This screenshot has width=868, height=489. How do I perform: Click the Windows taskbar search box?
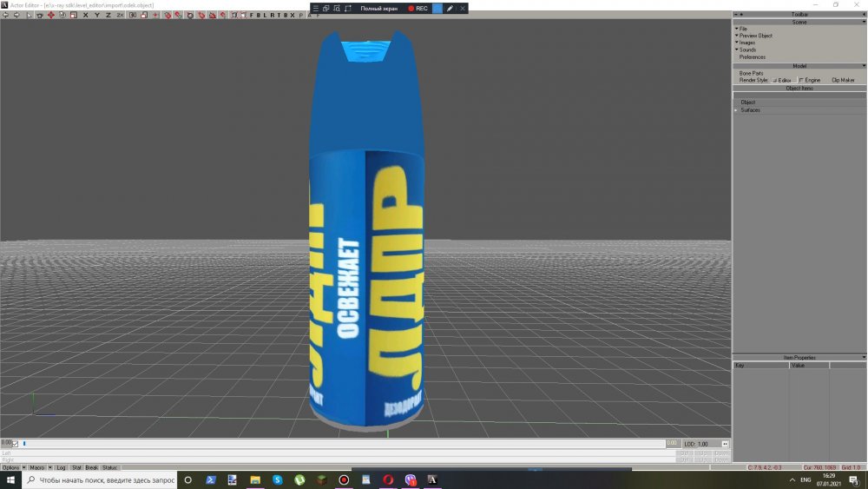pos(100,480)
